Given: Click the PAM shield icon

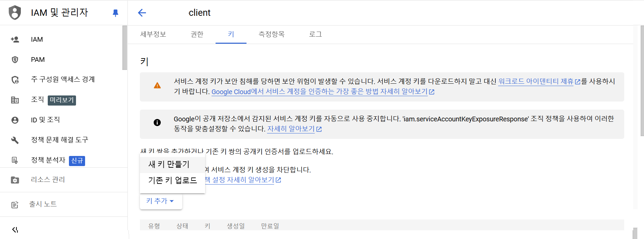Looking at the screenshot, I should [15, 59].
